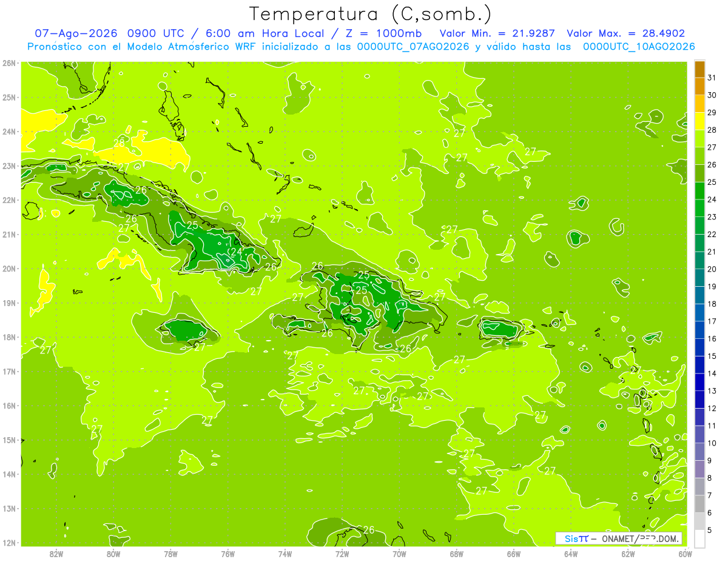The width and height of the screenshot is (728, 562).
Task: Click the light gray legend swatch between 6 and 7
Action: 699,504
